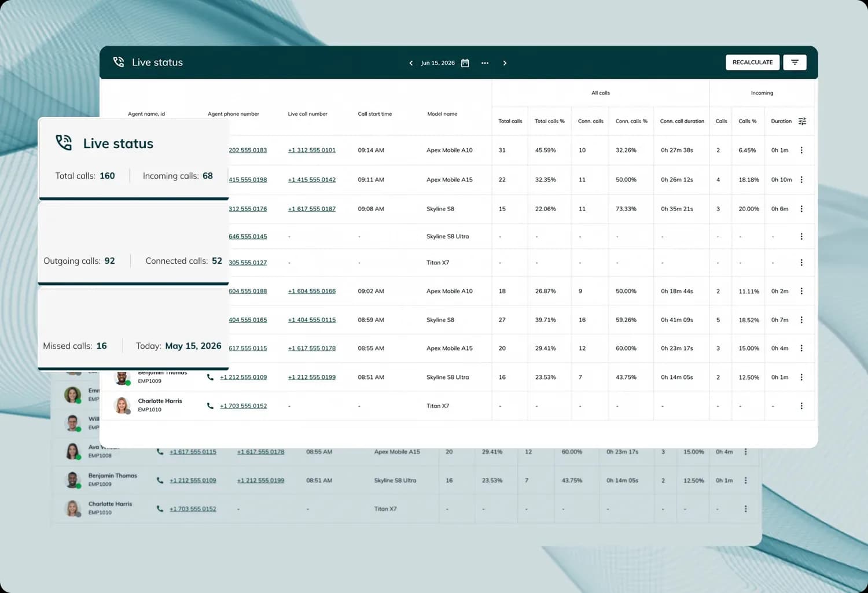This screenshot has height=593, width=868.
Task: Click the Agent name, id column header
Action: [146, 114]
